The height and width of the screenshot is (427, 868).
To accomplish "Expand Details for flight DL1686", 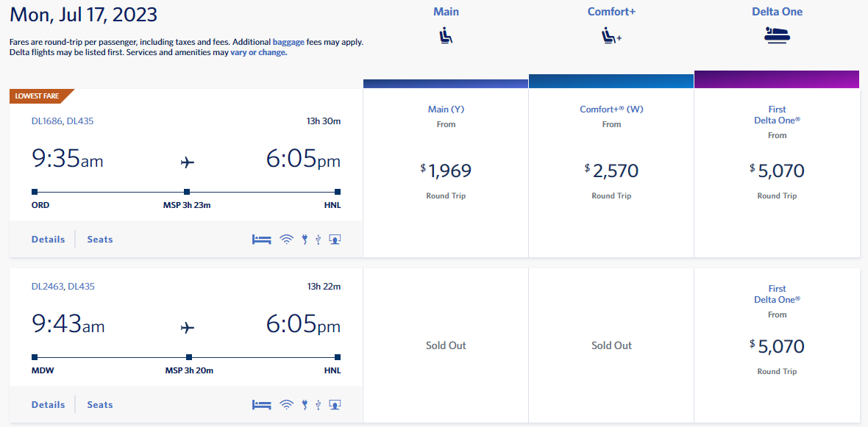I will (x=48, y=239).
